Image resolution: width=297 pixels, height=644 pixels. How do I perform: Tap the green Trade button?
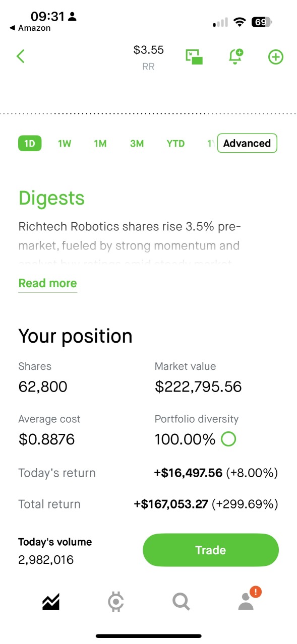(x=211, y=550)
